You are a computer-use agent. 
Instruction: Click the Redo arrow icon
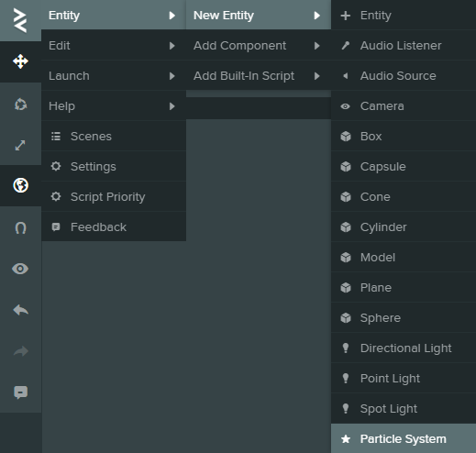pyautogui.click(x=20, y=351)
